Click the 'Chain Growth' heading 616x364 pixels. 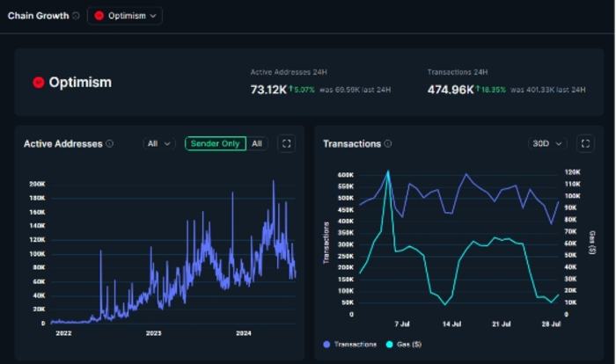[39, 16]
